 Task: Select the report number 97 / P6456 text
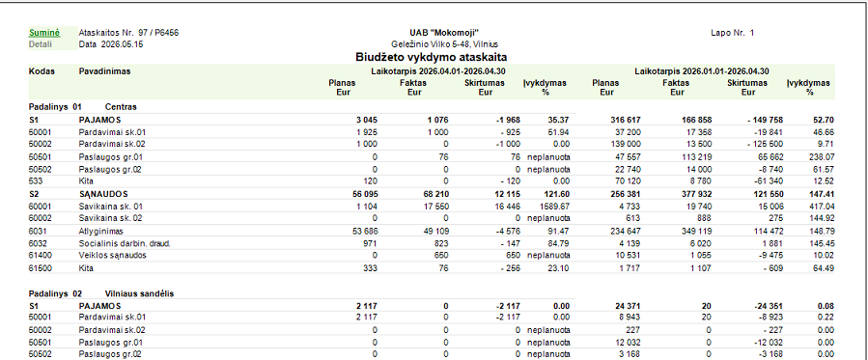pos(158,33)
